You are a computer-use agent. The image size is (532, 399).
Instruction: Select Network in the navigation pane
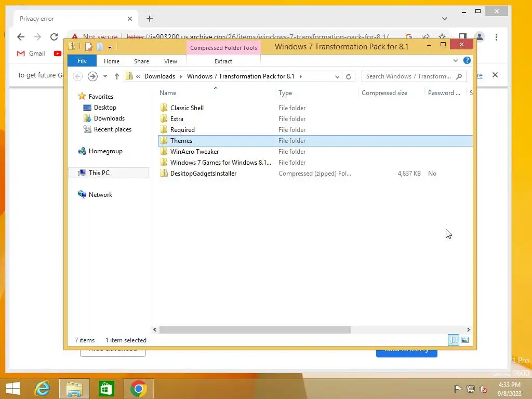coord(100,195)
